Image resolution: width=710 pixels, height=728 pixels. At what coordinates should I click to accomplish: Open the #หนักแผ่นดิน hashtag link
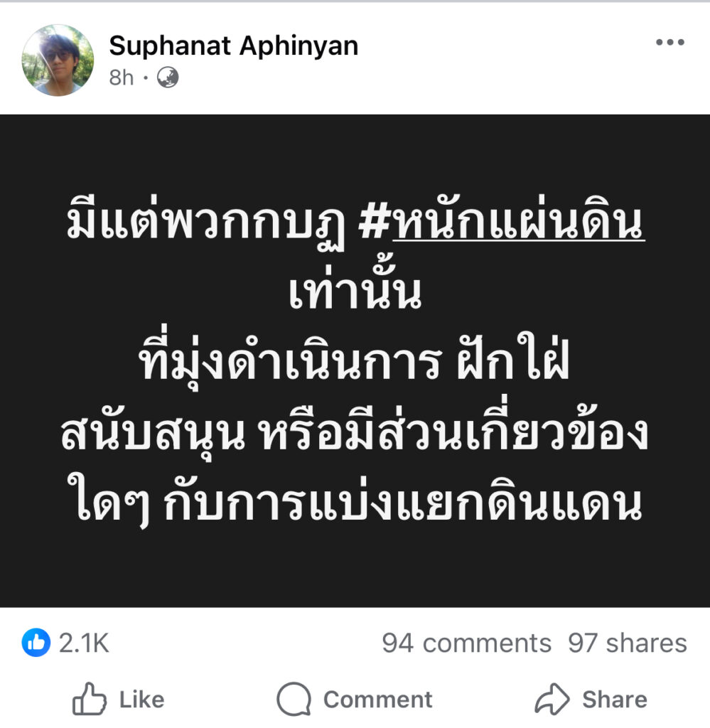502,223
